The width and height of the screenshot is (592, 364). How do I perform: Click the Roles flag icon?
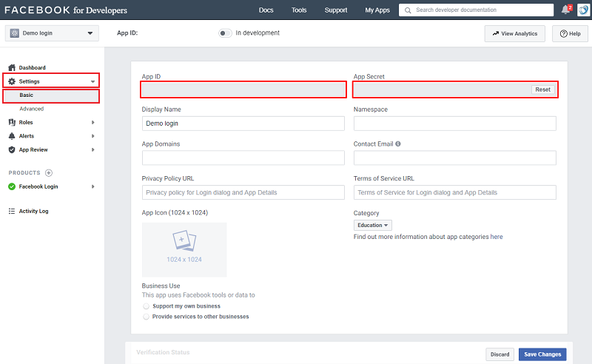point(12,122)
